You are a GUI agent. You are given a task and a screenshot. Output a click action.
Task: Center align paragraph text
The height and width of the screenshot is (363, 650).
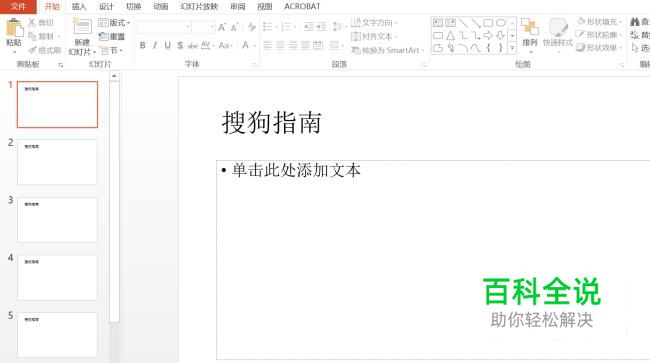tap(280, 46)
